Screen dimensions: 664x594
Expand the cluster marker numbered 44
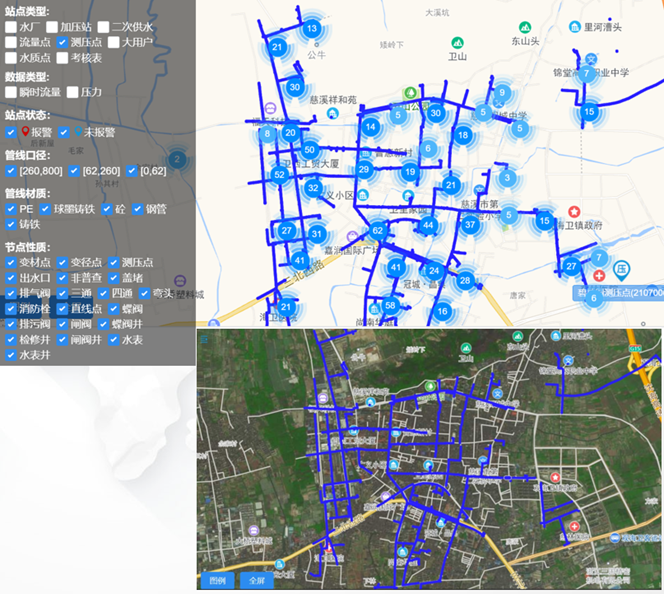tap(428, 225)
